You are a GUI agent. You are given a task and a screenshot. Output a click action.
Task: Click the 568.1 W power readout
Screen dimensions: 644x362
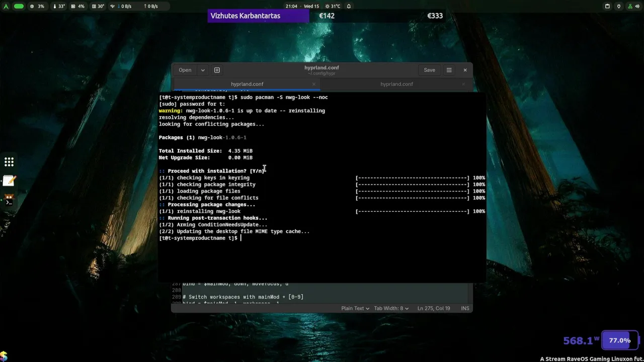(581, 341)
